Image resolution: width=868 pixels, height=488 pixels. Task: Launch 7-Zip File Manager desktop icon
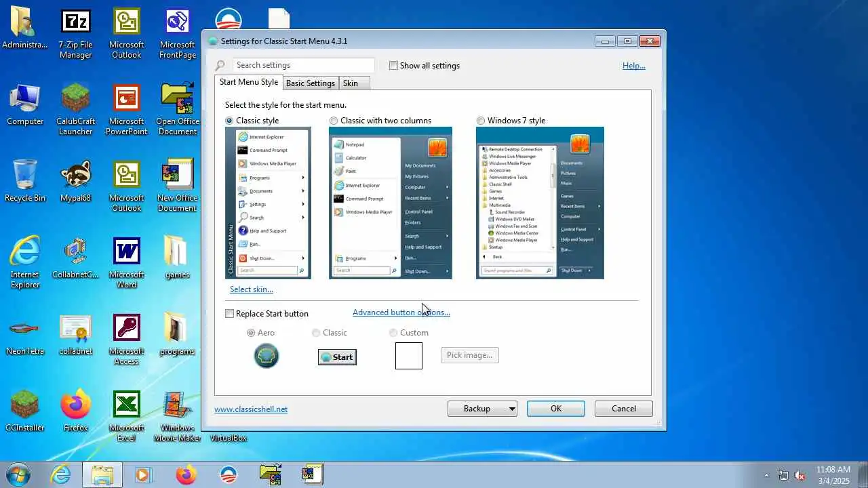[75, 34]
